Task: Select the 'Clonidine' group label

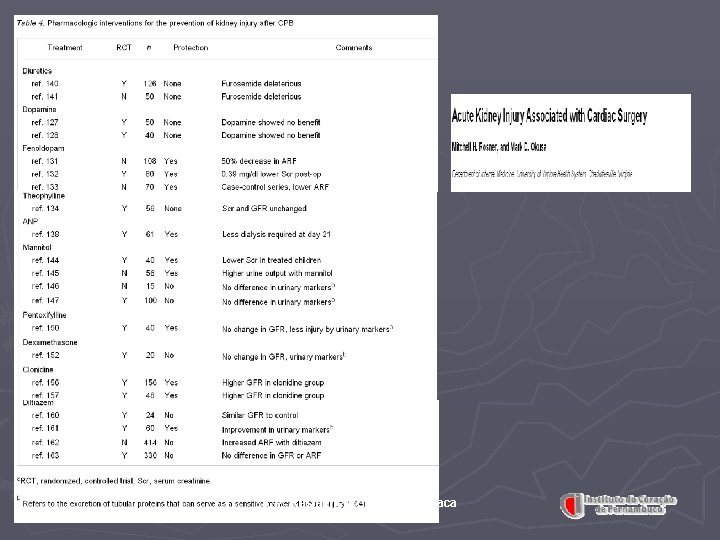Action: point(38,370)
